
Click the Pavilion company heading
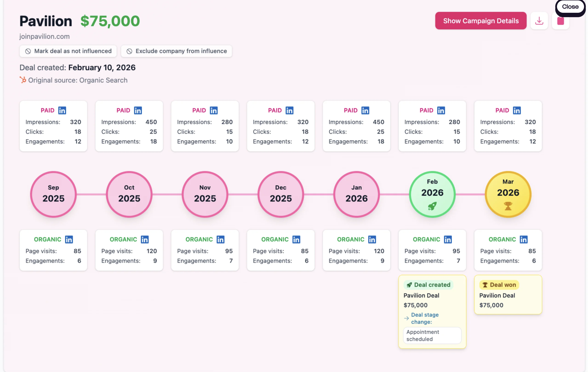pos(46,21)
